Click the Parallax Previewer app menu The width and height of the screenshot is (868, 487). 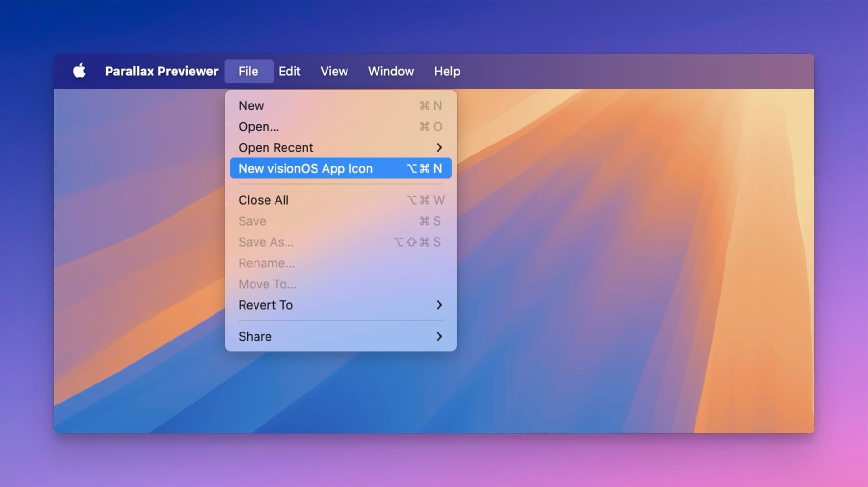coord(161,71)
